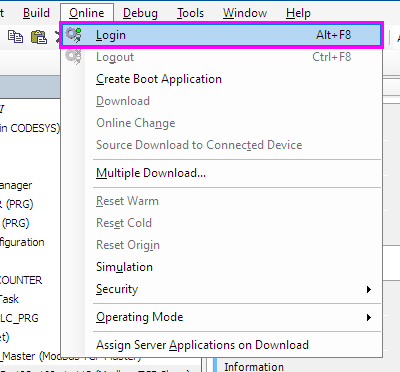The width and height of the screenshot is (400, 372).
Task: Click the grayed Logout gear icon
Action: (x=73, y=57)
